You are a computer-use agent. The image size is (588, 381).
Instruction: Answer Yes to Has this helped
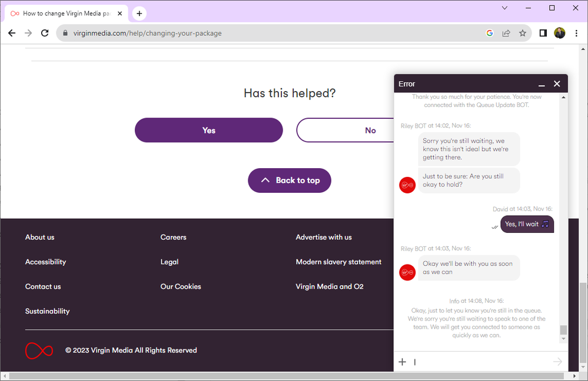[208, 130]
